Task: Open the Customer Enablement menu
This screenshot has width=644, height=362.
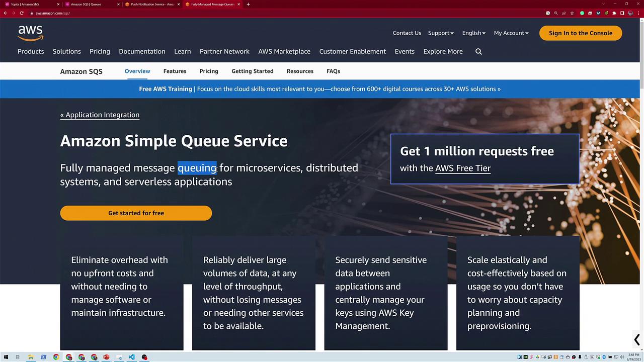Action: click(353, 51)
